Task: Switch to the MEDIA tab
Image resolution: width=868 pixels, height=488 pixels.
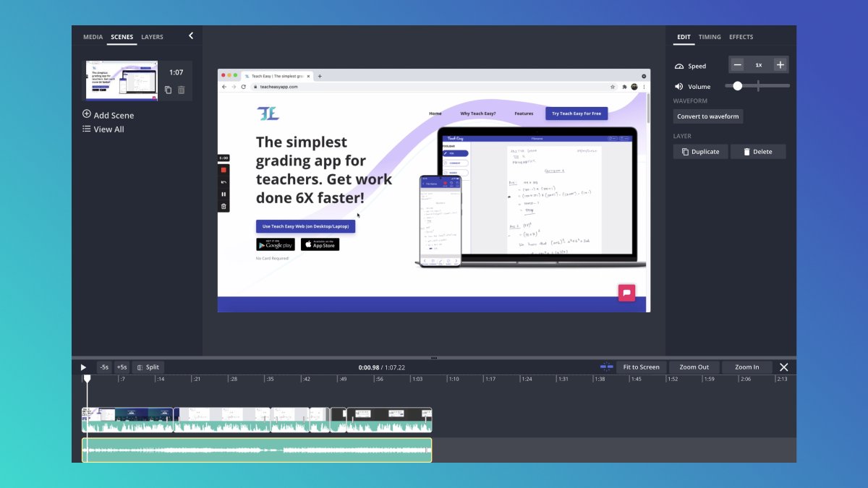Action: click(93, 37)
